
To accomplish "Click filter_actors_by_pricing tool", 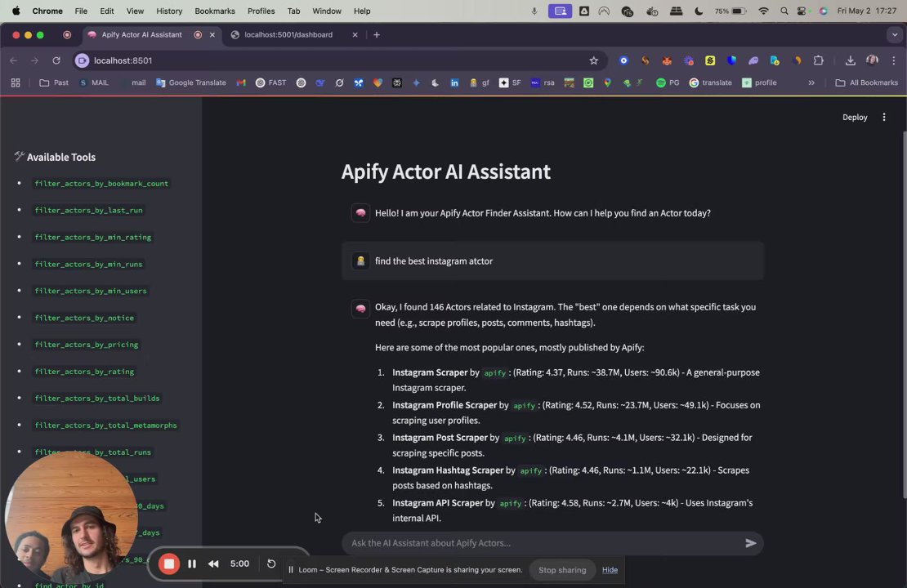I will click(86, 345).
